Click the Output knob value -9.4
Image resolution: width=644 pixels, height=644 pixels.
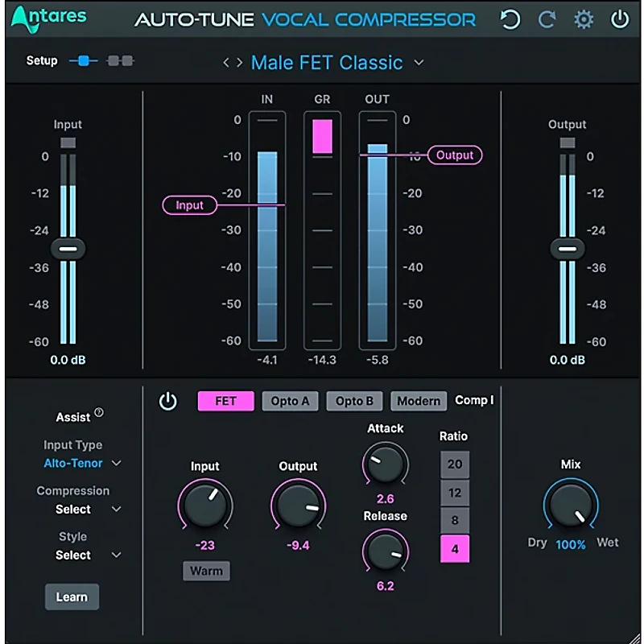(298, 546)
